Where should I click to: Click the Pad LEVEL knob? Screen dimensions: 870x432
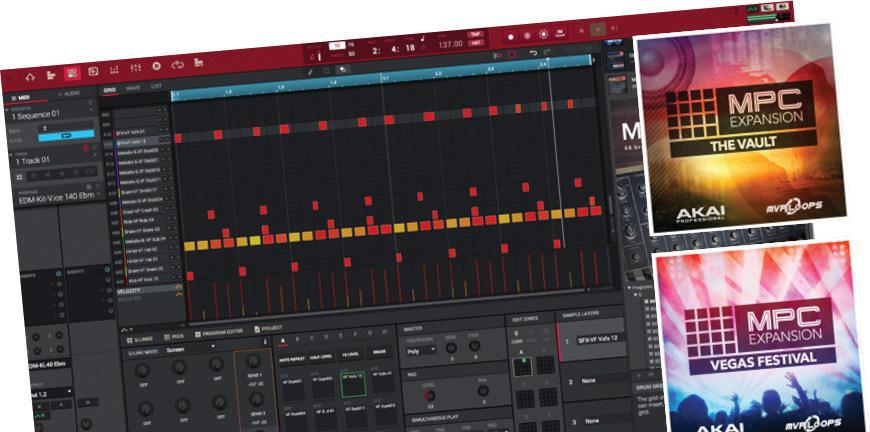click(x=429, y=395)
